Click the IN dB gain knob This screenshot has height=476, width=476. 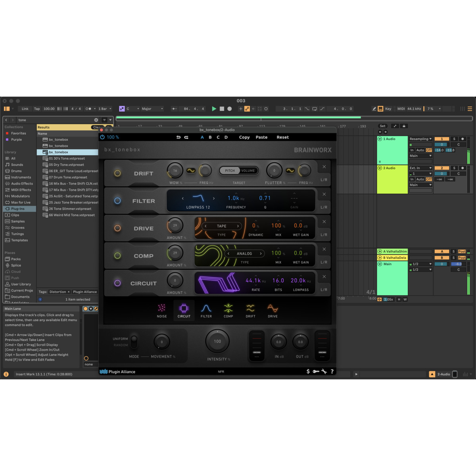[x=278, y=342]
